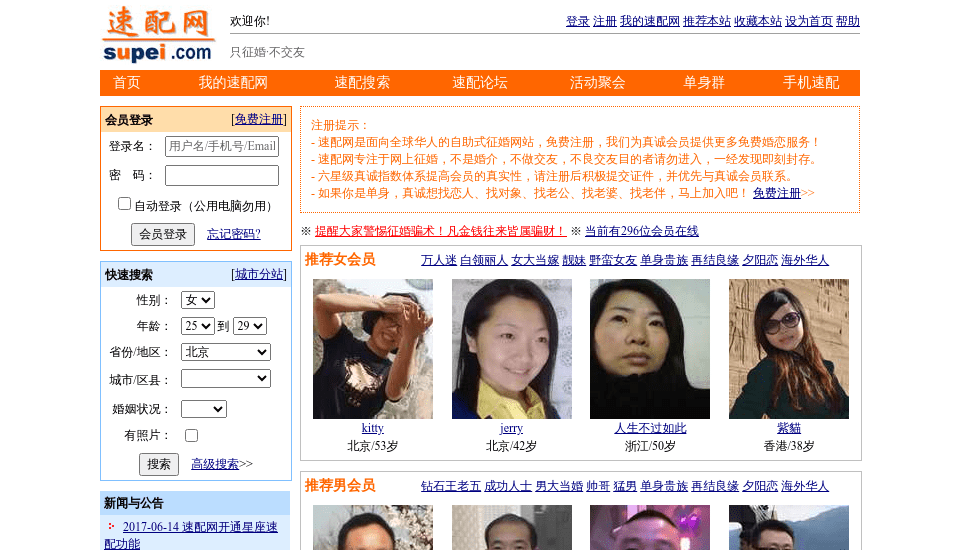This screenshot has height=550, width=960.
Task: Select the 活动聚会 menu item
Action: 597,83
